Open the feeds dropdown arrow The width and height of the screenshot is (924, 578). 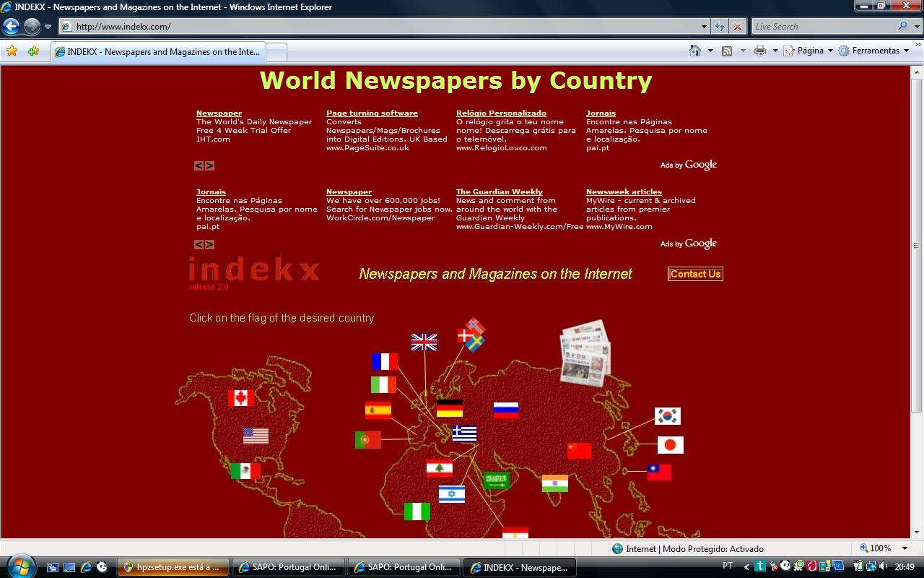(742, 51)
